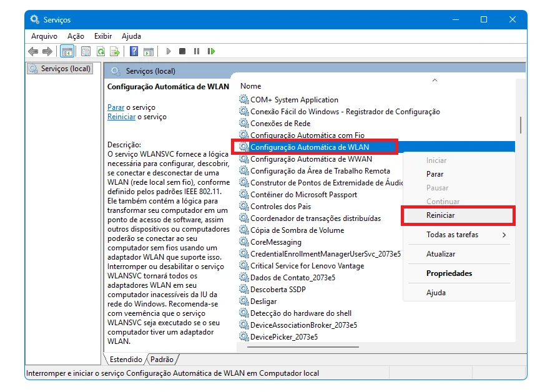The width and height of the screenshot is (550, 392).
Task: Toggle the Show/Hide Action Pane icon
Action: [149, 52]
